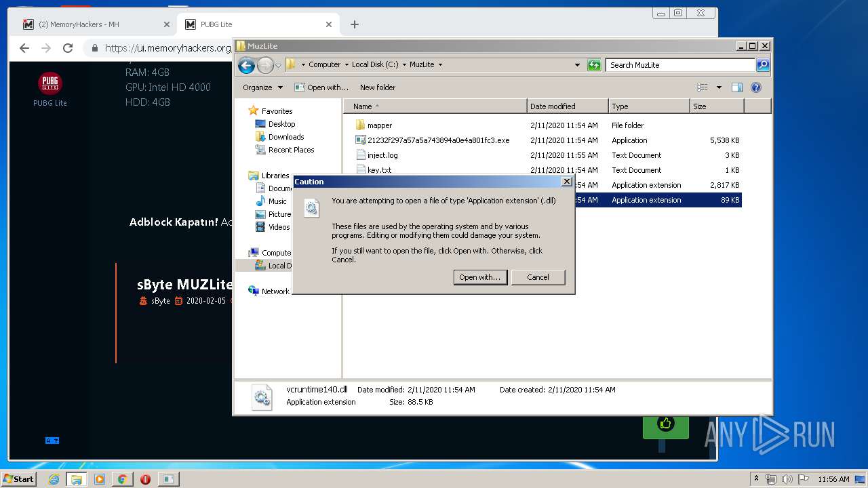Click the browser back arrow
The height and width of the screenshot is (488, 868).
24,48
